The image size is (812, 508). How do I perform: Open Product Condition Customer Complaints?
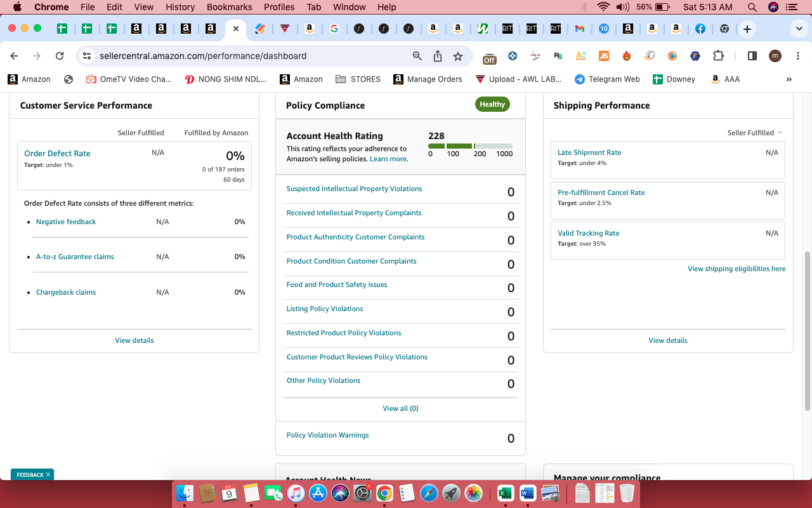[x=351, y=261]
